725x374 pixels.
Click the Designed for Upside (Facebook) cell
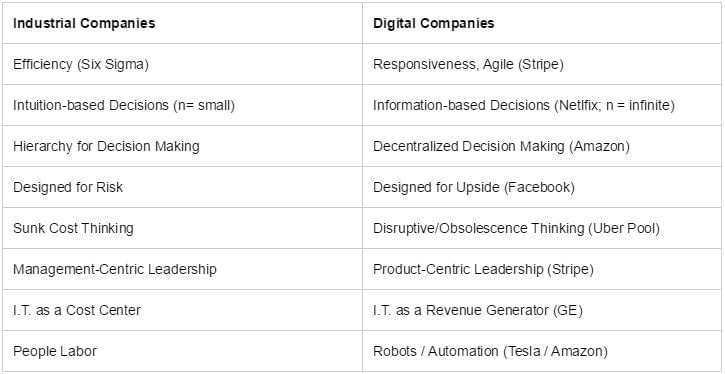click(542, 187)
